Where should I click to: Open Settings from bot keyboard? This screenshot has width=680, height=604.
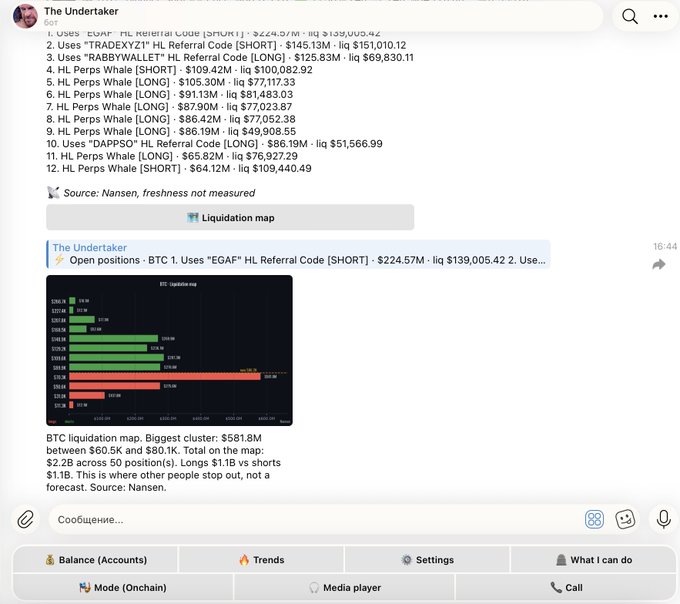427,560
